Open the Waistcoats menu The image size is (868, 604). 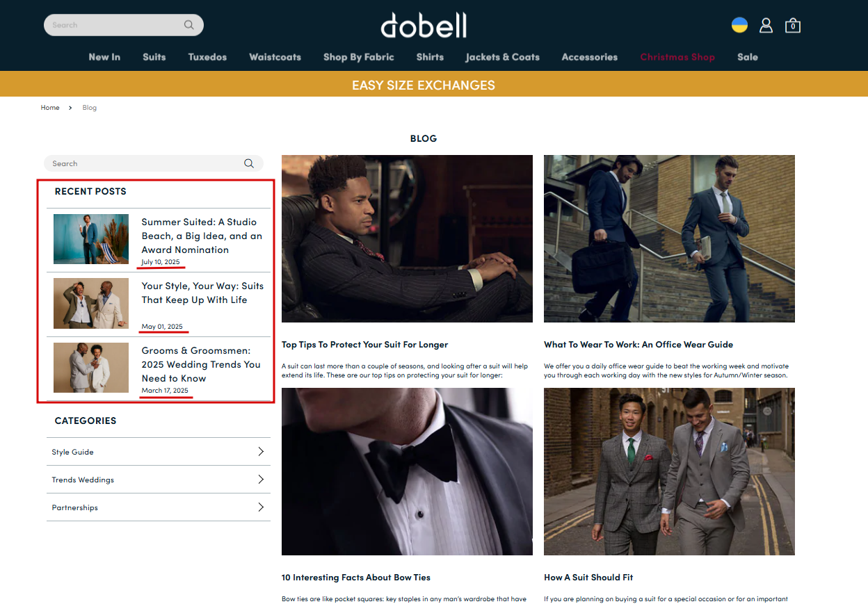click(275, 57)
